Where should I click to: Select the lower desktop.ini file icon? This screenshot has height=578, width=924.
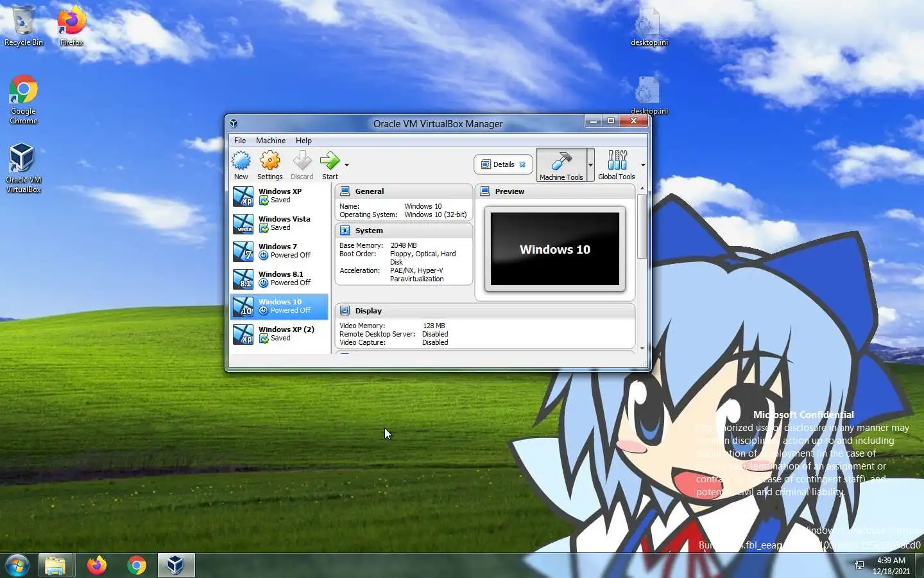coord(649,96)
